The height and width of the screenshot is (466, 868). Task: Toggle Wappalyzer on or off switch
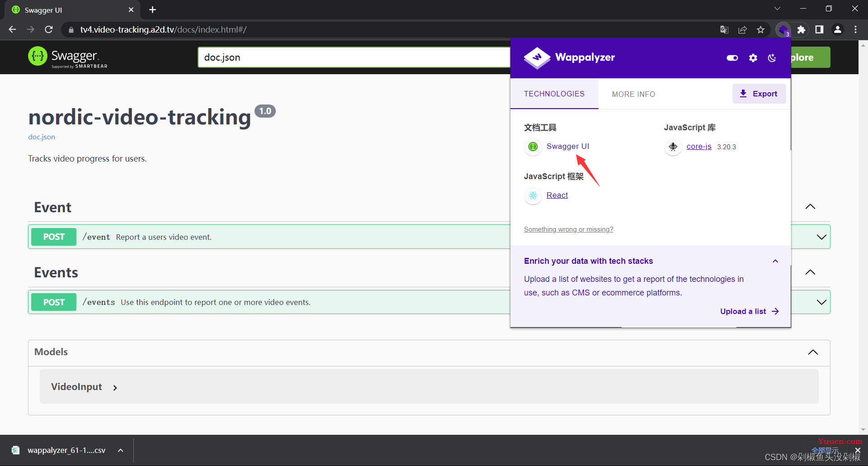(x=732, y=58)
